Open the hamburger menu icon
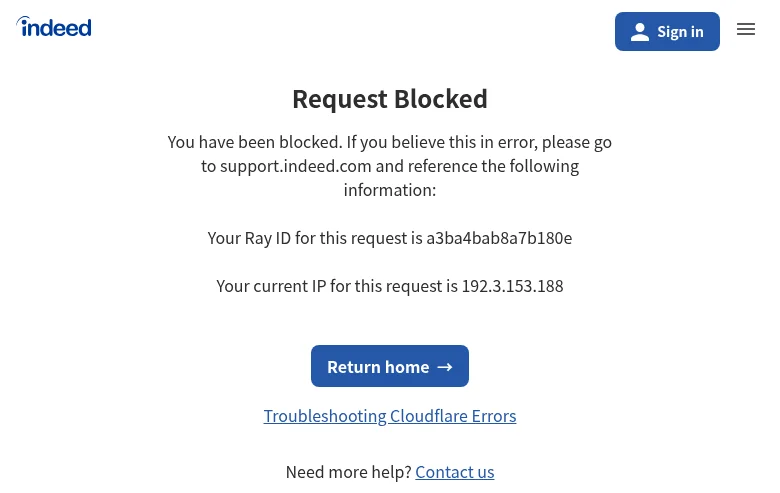This screenshot has width=780, height=493. [x=746, y=29]
